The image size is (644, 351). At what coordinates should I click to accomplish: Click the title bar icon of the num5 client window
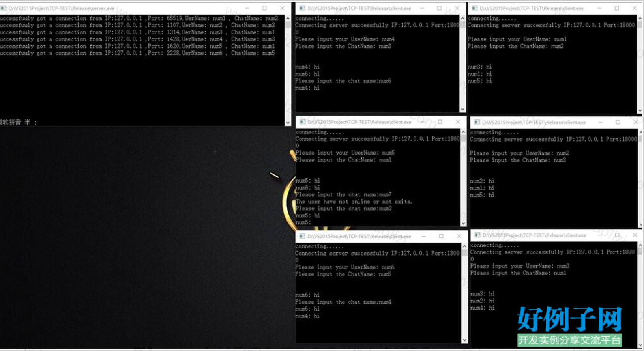pyautogui.click(x=303, y=122)
